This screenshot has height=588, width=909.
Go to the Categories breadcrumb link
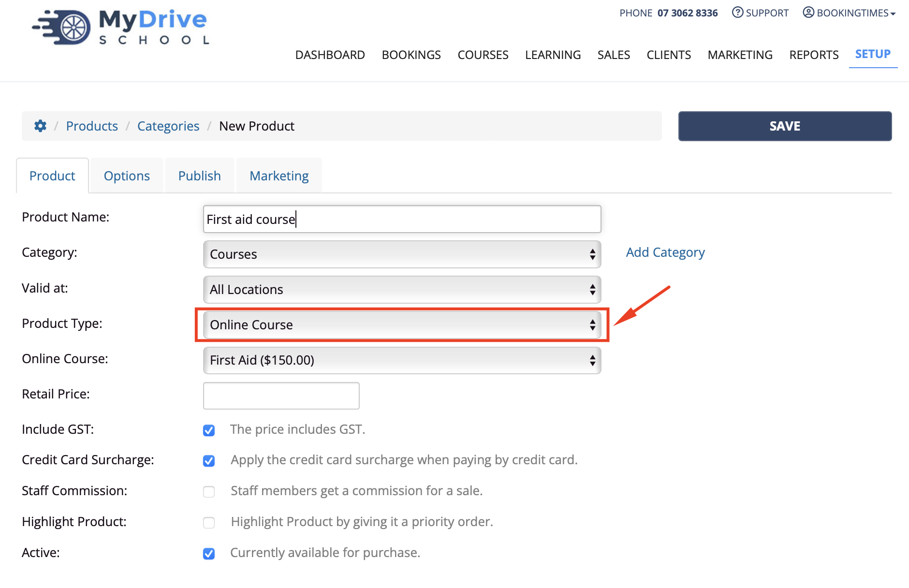(x=168, y=126)
